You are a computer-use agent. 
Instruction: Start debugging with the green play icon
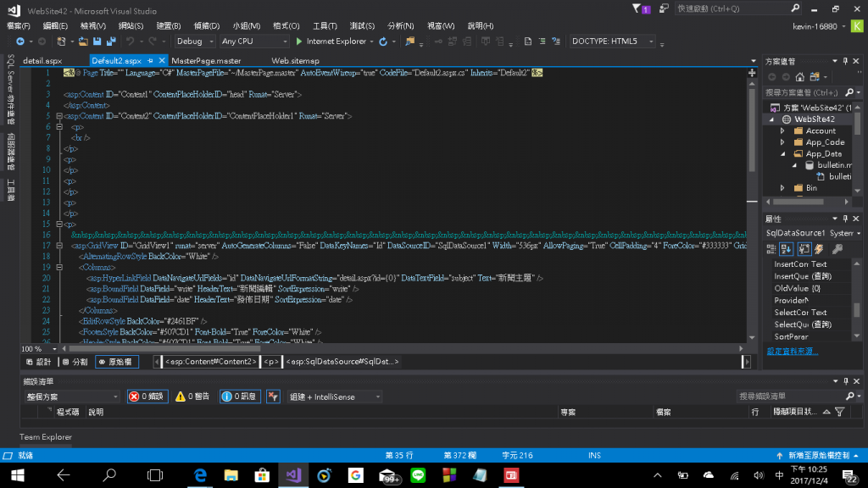(x=299, y=42)
